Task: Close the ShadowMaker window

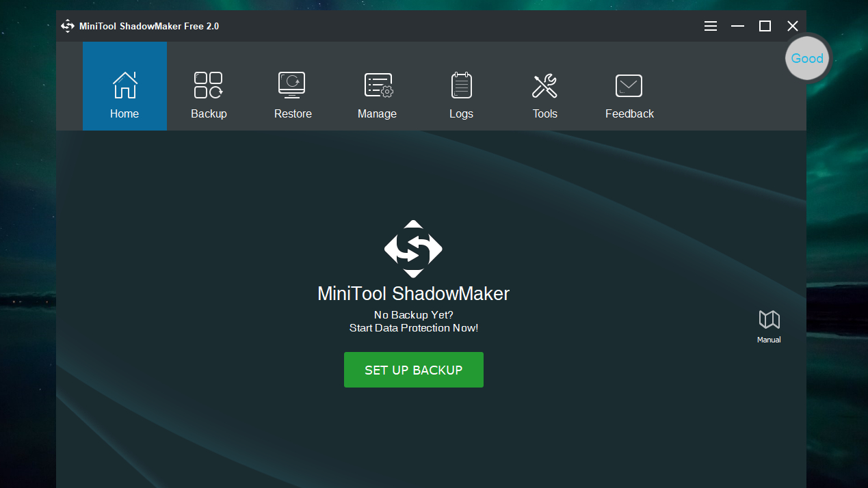Action: click(x=792, y=26)
